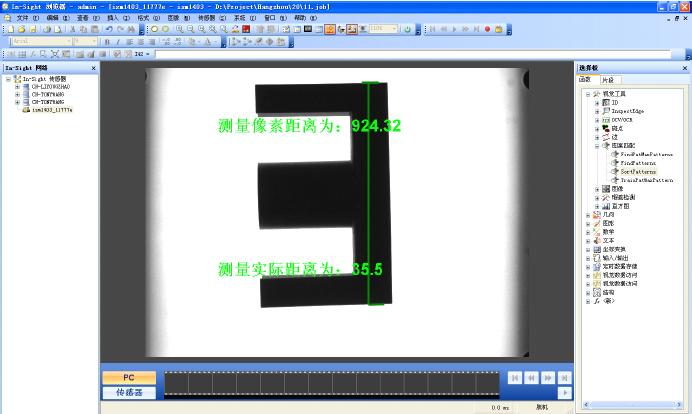Collapse the 图案匹配 tree node

click(597, 145)
